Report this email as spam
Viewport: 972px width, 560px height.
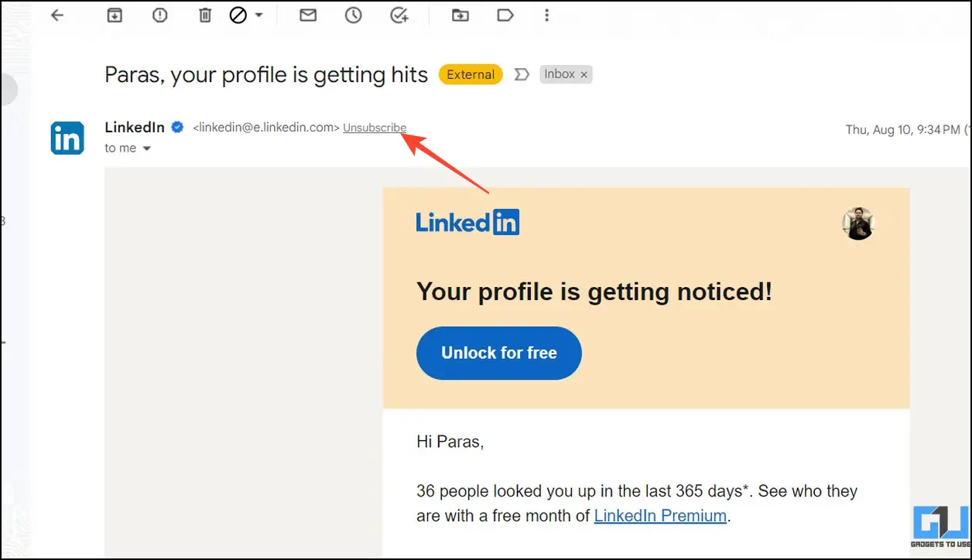tap(160, 15)
